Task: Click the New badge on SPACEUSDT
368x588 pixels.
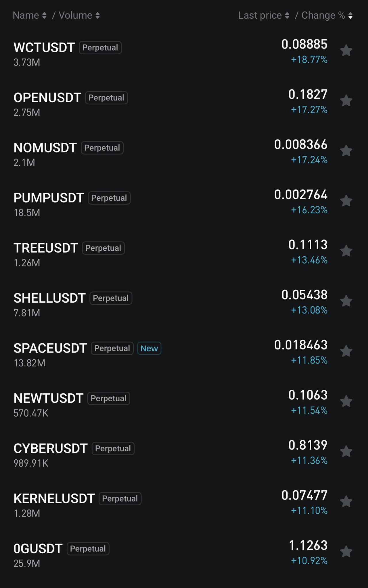Action: coord(149,348)
